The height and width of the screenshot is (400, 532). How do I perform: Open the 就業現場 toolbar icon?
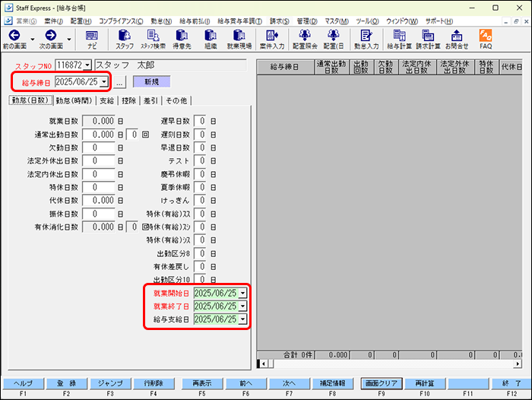239,40
